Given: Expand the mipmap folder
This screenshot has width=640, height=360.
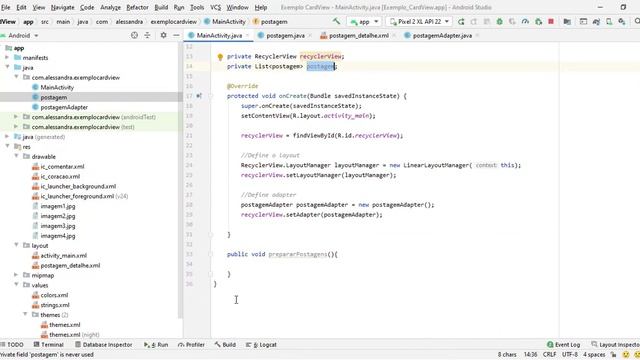Looking at the screenshot, I should tap(16, 275).
